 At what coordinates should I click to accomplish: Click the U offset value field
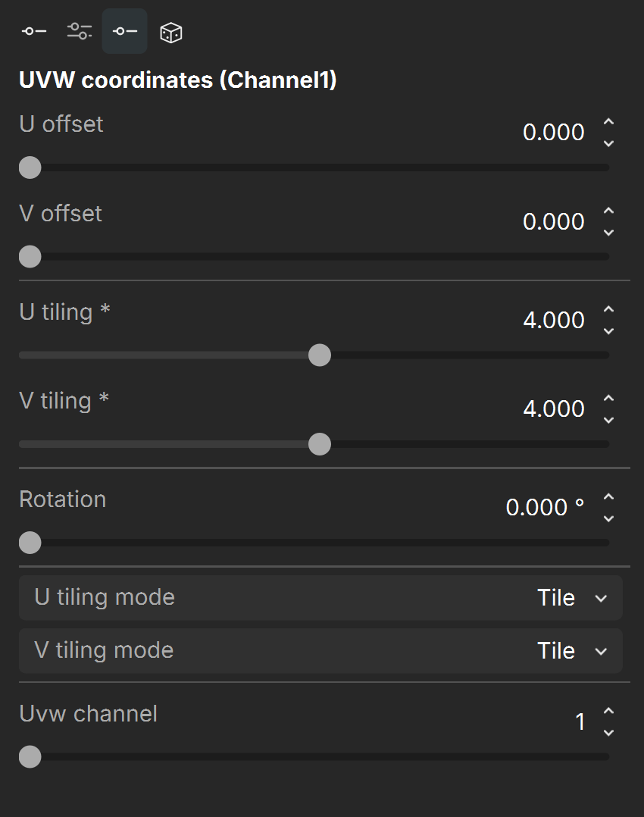point(553,133)
